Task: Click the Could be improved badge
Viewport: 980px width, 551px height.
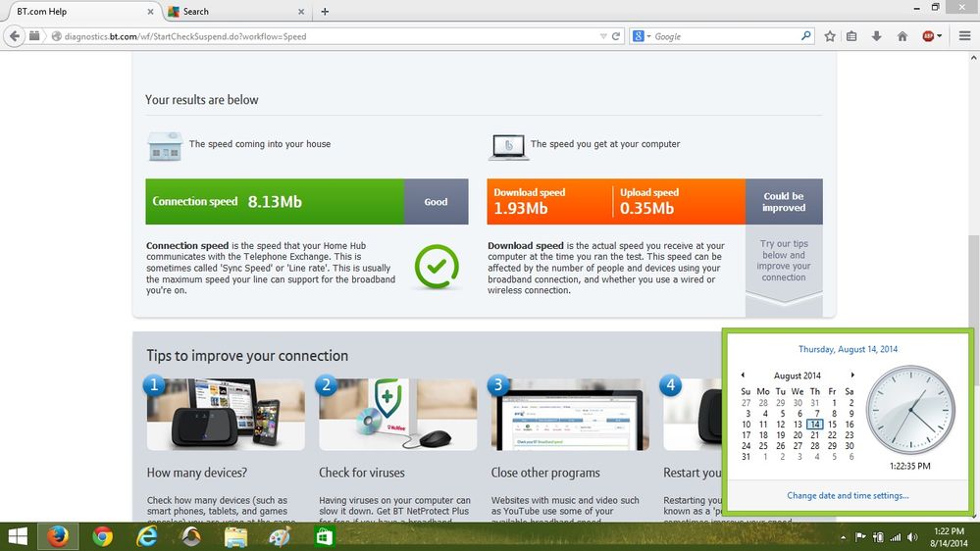Action: tap(784, 202)
